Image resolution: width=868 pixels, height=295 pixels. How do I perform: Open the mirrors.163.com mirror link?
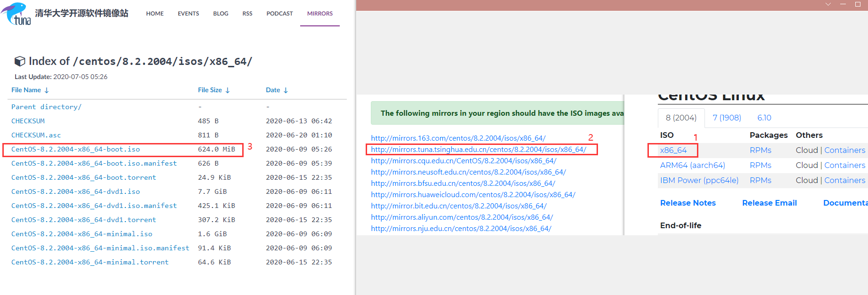[x=458, y=138]
